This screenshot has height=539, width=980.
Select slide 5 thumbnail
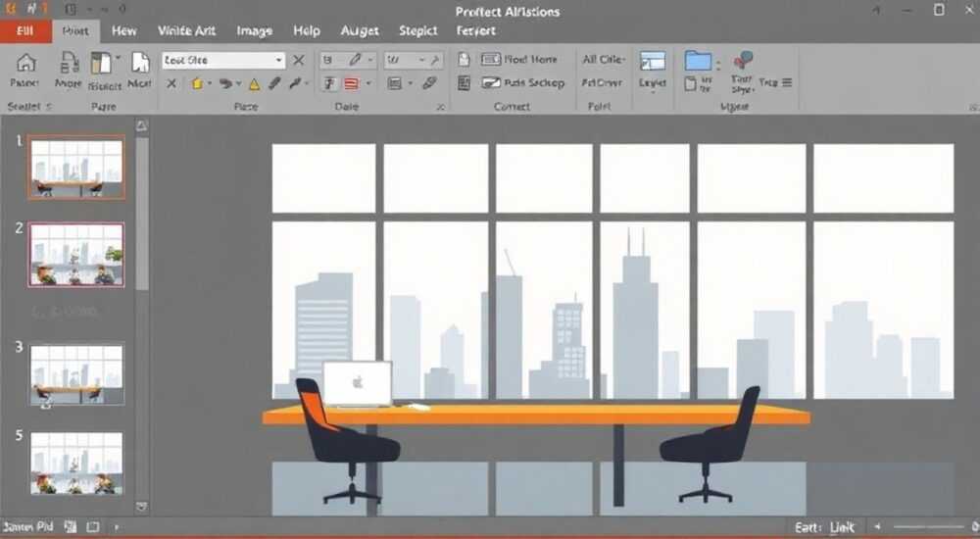point(76,463)
